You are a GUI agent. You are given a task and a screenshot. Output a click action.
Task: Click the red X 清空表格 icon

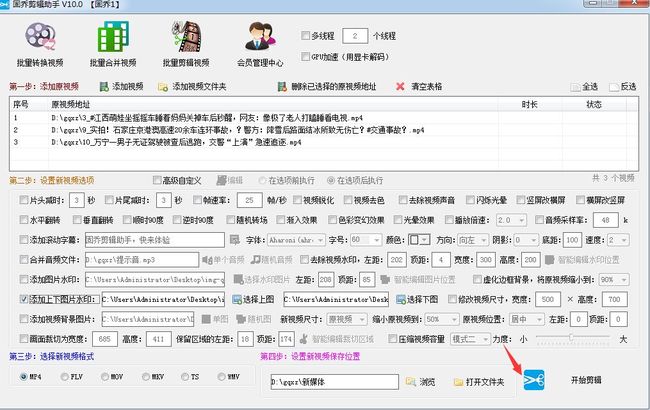(x=400, y=86)
